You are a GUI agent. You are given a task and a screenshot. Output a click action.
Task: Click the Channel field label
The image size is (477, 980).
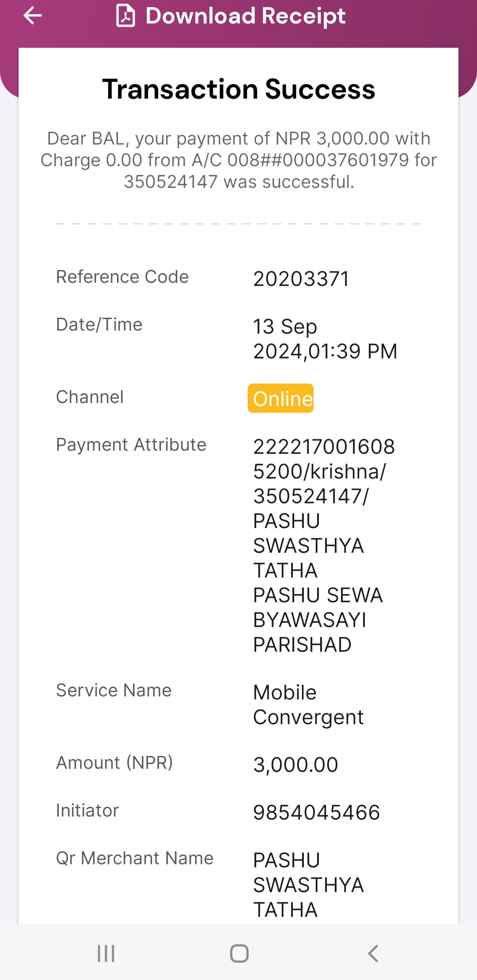point(90,397)
